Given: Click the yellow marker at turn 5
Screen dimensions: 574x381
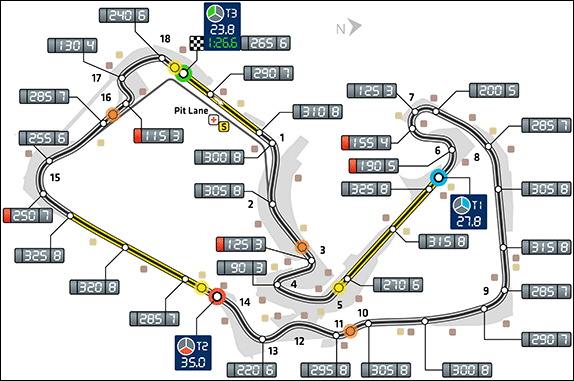Looking at the screenshot, I should point(339,288).
